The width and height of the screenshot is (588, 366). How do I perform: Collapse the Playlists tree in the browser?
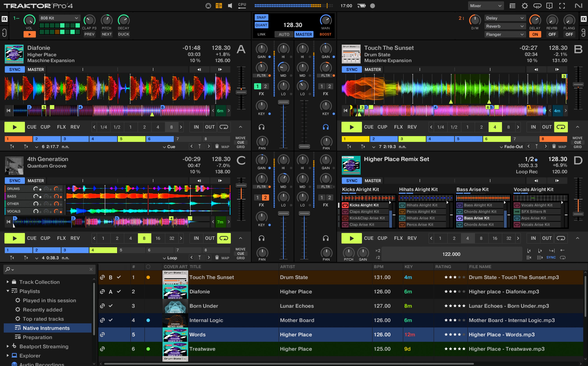pos(7,291)
